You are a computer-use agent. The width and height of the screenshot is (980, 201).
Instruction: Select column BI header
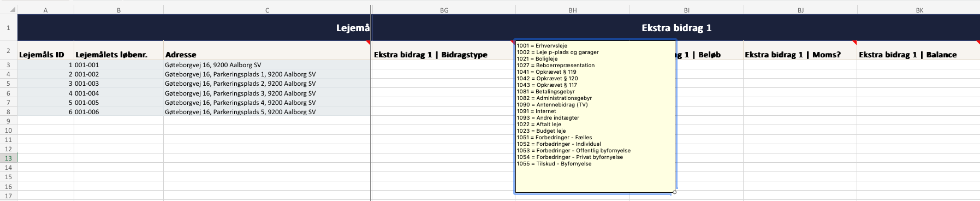point(686,10)
